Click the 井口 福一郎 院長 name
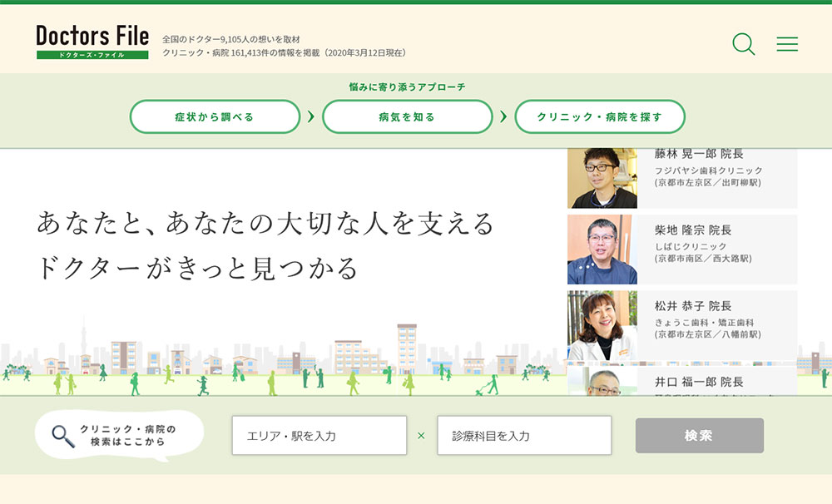This screenshot has height=504, width=832. [699, 383]
